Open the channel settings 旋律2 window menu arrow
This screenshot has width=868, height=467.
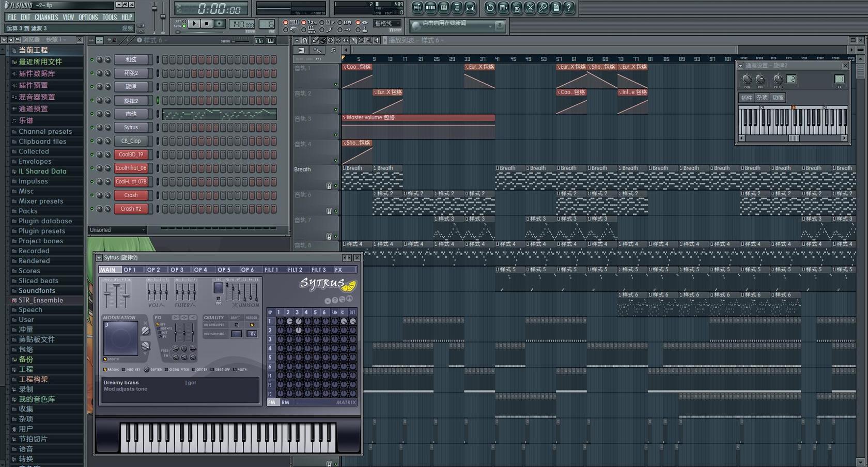(740, 66)
